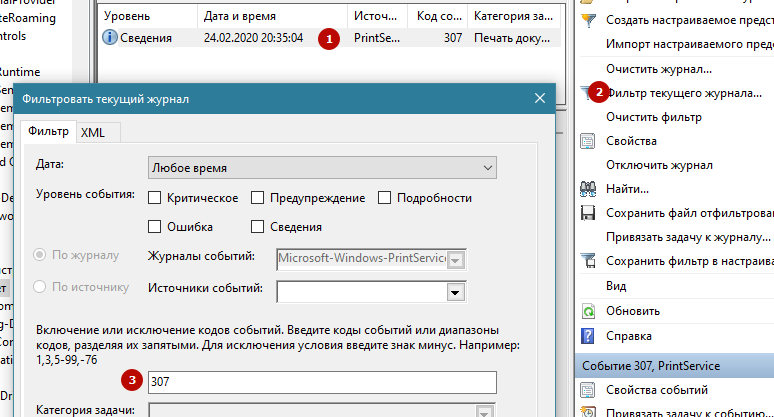This screenshot has height=417, width=774.
Task: Click the save filter to custom view icon
Action: coord(589,261)
